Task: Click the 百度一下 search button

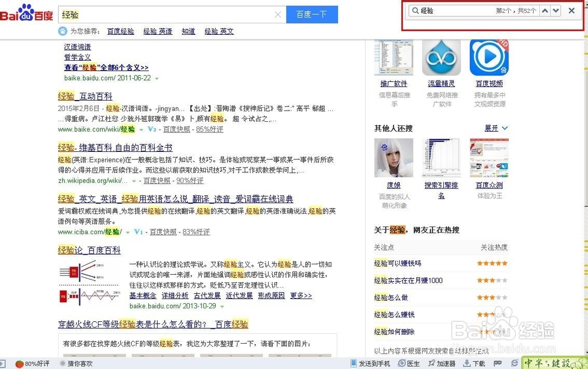Action: point(312,14)
